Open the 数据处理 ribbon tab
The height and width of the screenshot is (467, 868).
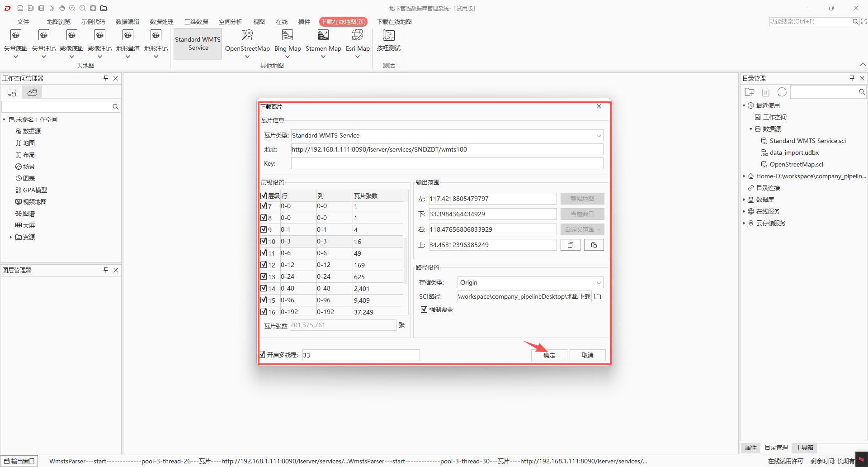(162, 22)
